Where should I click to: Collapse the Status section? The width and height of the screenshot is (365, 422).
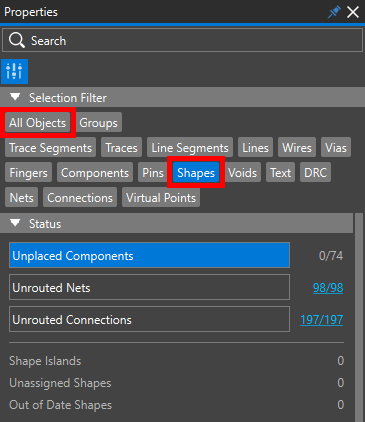pos(15,223)
